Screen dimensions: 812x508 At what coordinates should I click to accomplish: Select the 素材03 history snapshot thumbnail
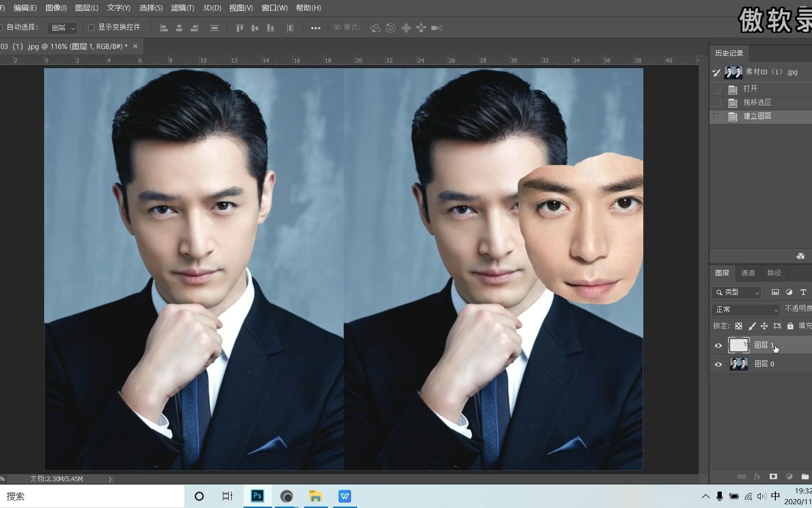coord(733,72)
